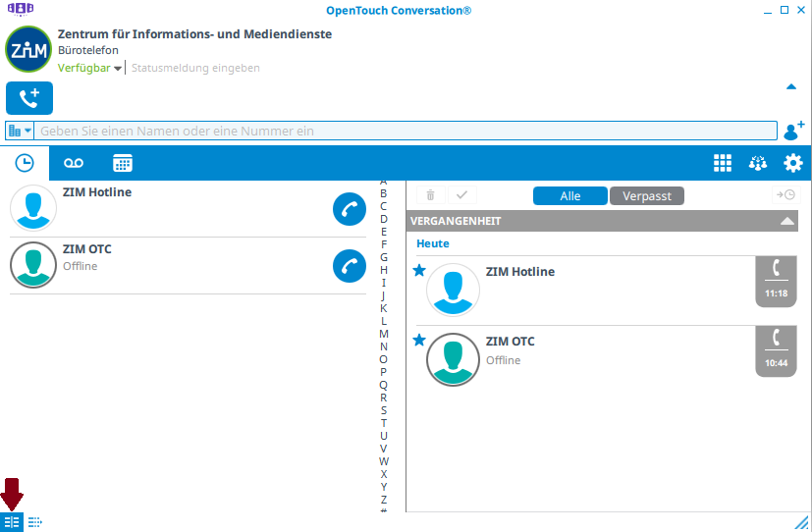Switch to the compact list layout view
The width and height of the screenshot is (812, 532).
(35, 522)
